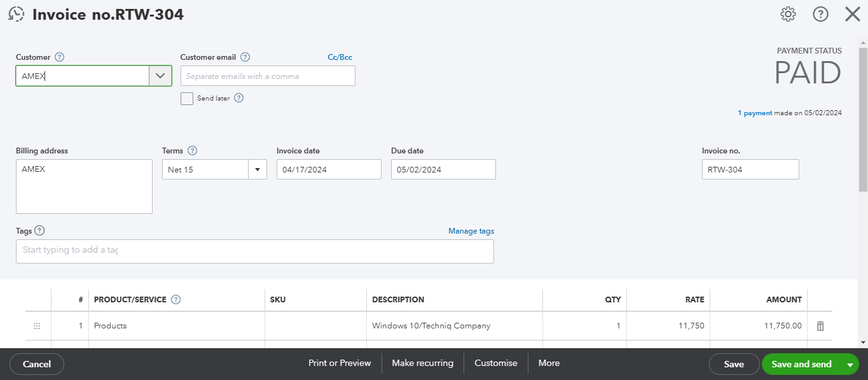Open the Net 15 terms dropdown

(x=258, y=170)
